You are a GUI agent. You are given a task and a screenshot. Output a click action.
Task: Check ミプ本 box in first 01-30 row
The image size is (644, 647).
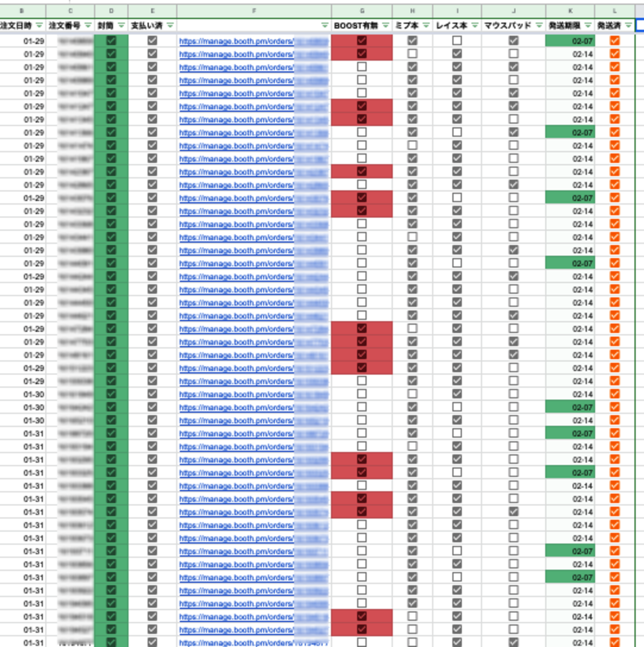(x=412, y=394)
